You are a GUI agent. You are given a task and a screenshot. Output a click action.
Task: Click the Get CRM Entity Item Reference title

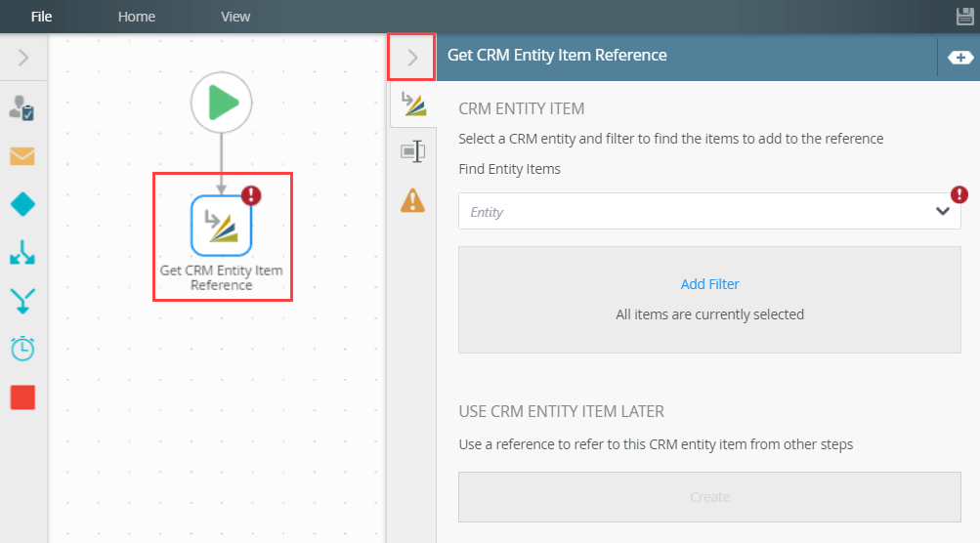[x=557, y=55]
